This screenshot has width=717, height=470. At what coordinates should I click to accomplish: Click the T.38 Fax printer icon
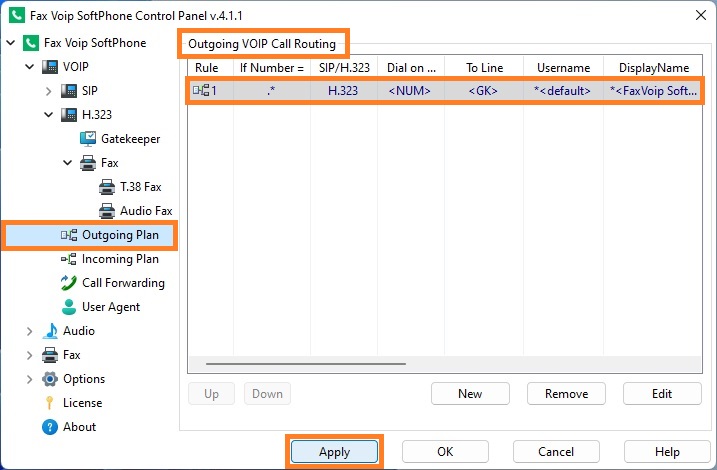point(107,187)
